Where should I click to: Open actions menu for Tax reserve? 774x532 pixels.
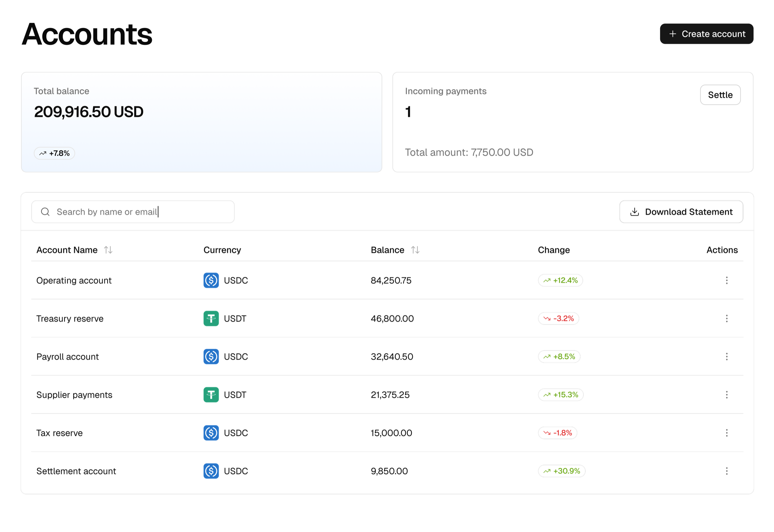point(726,433)
